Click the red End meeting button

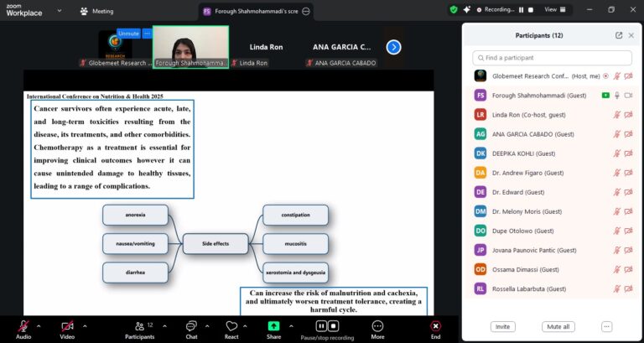click(435, 325)
